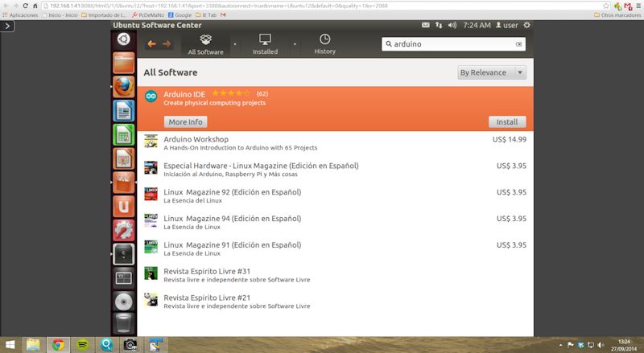Click the Windows Start button

coord(10,345)
